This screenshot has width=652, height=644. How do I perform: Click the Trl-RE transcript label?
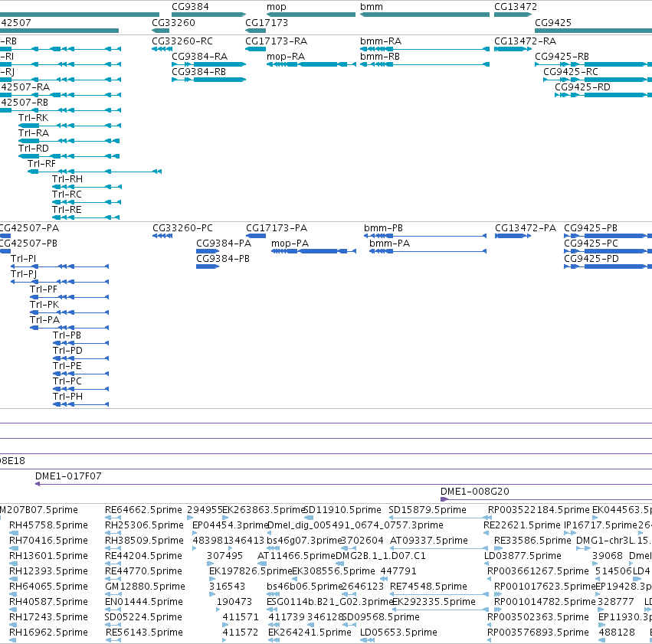point(67,211)
